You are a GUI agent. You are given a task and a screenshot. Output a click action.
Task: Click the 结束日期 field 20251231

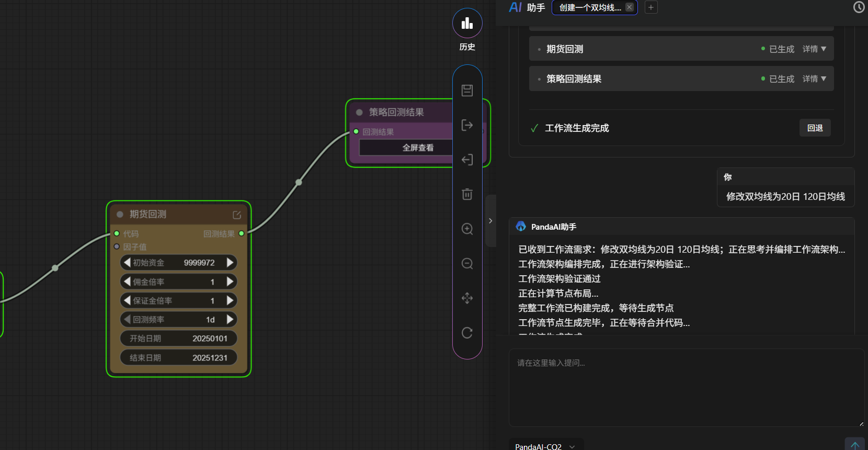click(179, 358)
